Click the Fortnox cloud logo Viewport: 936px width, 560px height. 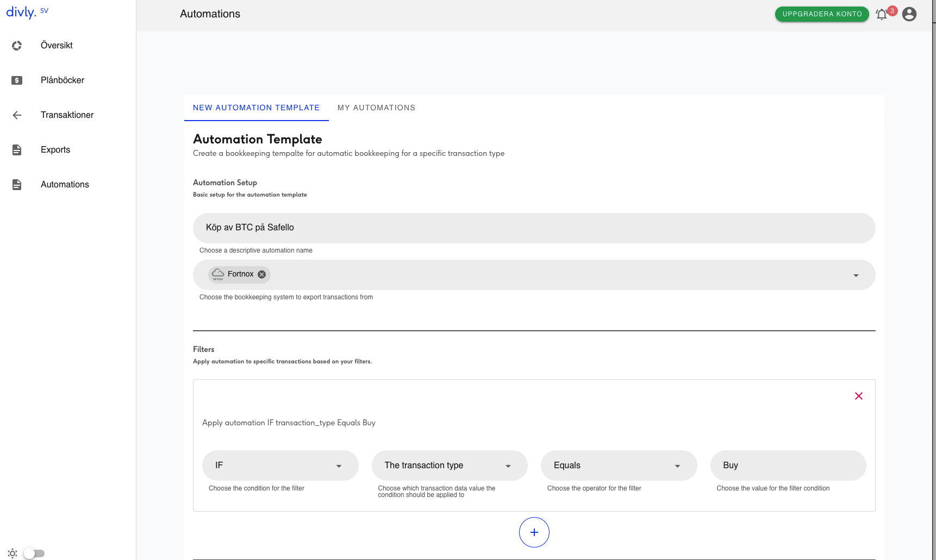[218, 274]
